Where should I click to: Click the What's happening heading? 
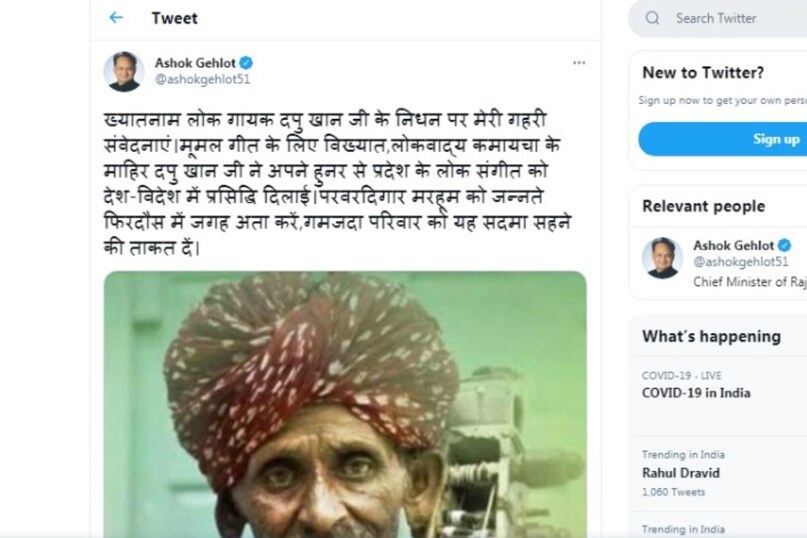(x=711, y=336)
